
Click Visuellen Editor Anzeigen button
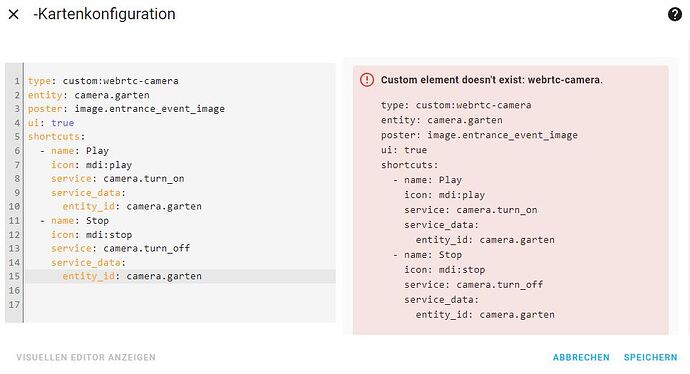click(x=86, y=357)
